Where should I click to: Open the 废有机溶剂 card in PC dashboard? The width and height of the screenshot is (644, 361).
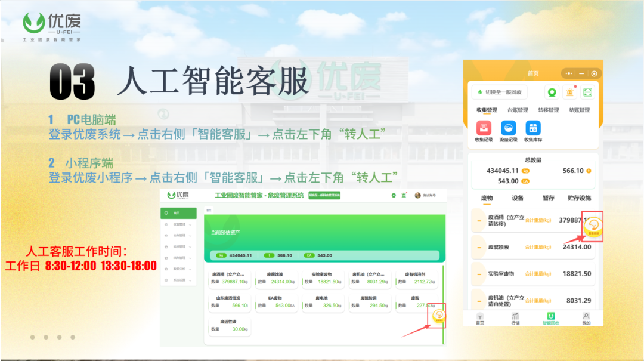pyautogui.click(x=416, y=278)
